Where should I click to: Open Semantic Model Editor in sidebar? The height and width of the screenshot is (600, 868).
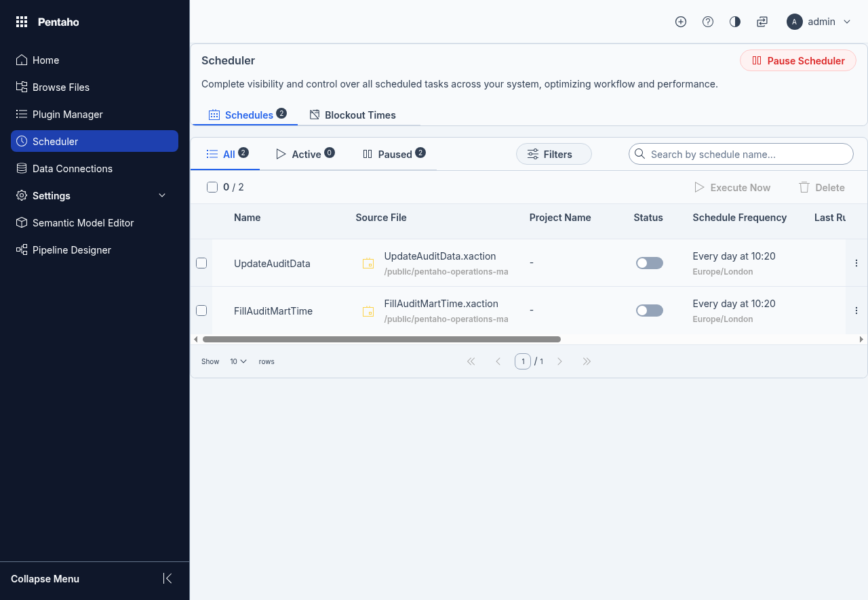(x=83, y=223)
